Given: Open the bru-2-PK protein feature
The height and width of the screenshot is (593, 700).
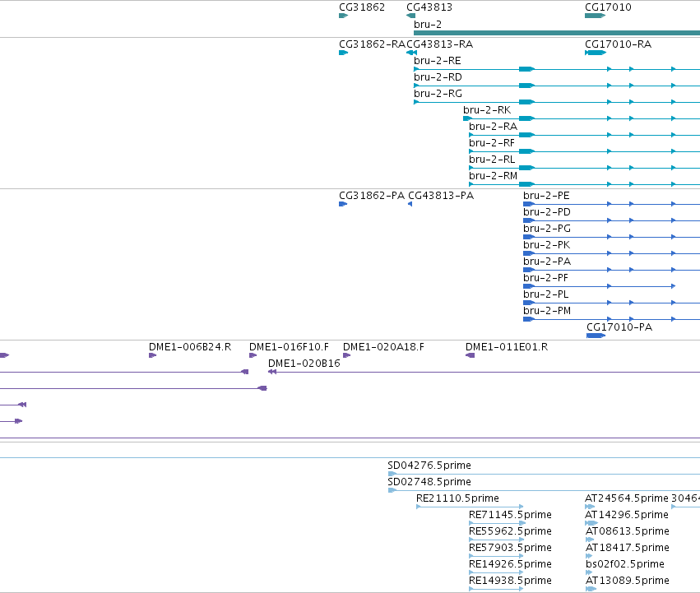Looking at the screenshot, I should tap(546, 245).
